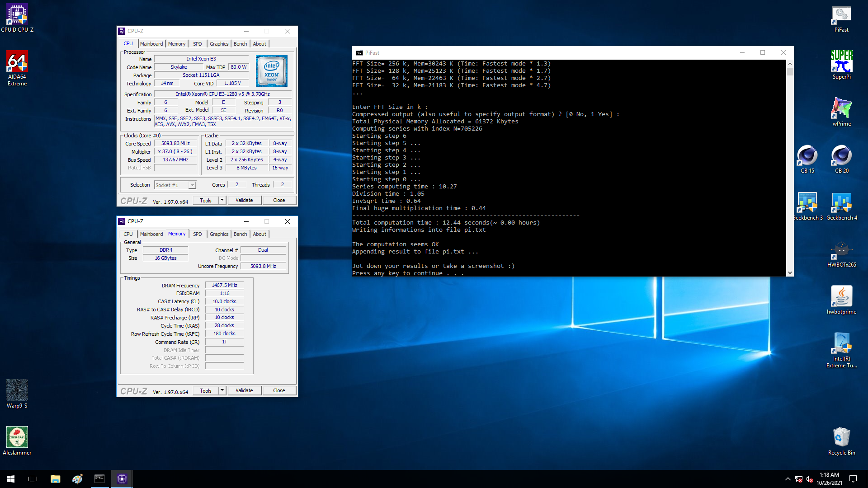This screenshot has height=488, width=868.
Task: Select Mainboard tab in top CPU-Z window
Action: (151, 44)
